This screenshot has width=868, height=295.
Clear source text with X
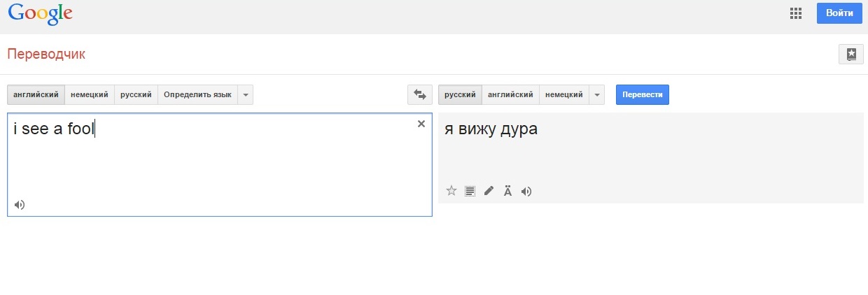tap(421, 124)
